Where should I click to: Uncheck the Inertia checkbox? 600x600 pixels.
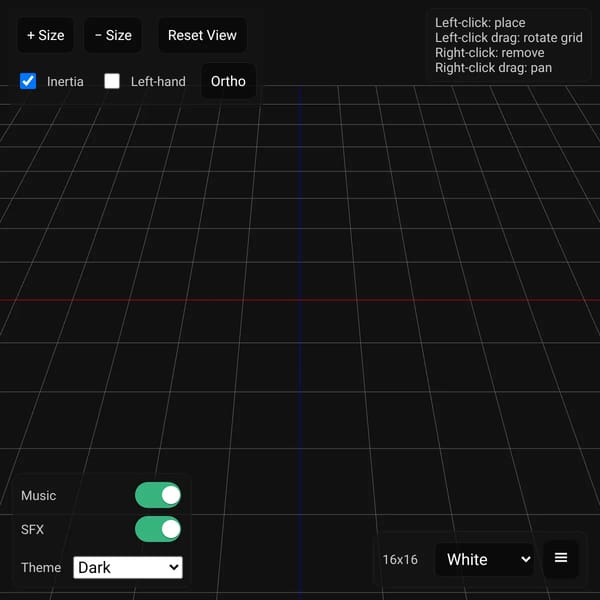(28, 81)
